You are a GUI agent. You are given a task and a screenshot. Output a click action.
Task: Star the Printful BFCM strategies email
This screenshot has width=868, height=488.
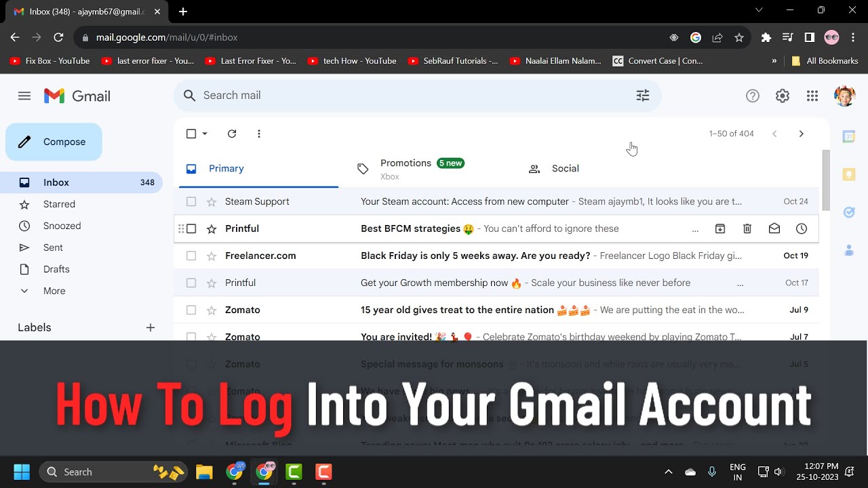tap(212, 228)
